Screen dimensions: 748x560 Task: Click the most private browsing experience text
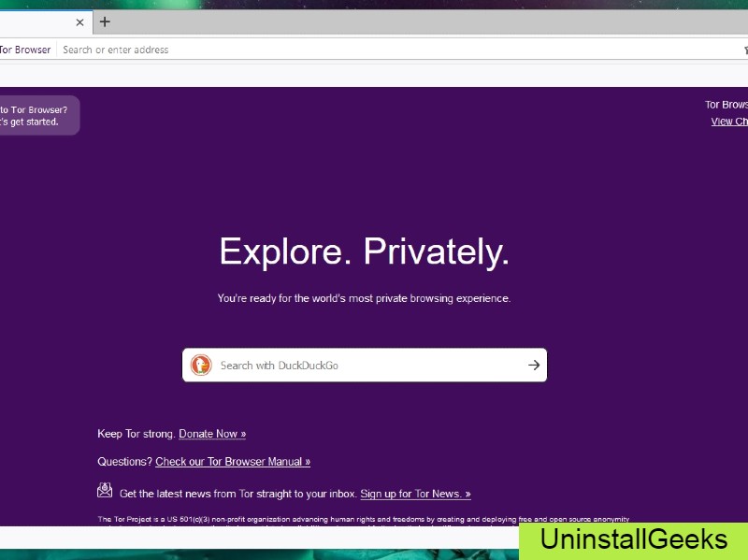coord(364,298)
